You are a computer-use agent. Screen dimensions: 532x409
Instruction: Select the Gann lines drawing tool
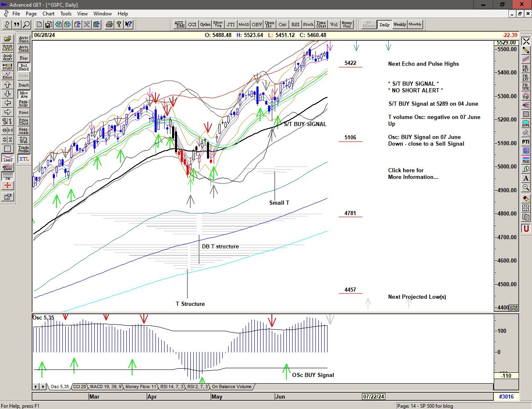click(x=7, y=167)
